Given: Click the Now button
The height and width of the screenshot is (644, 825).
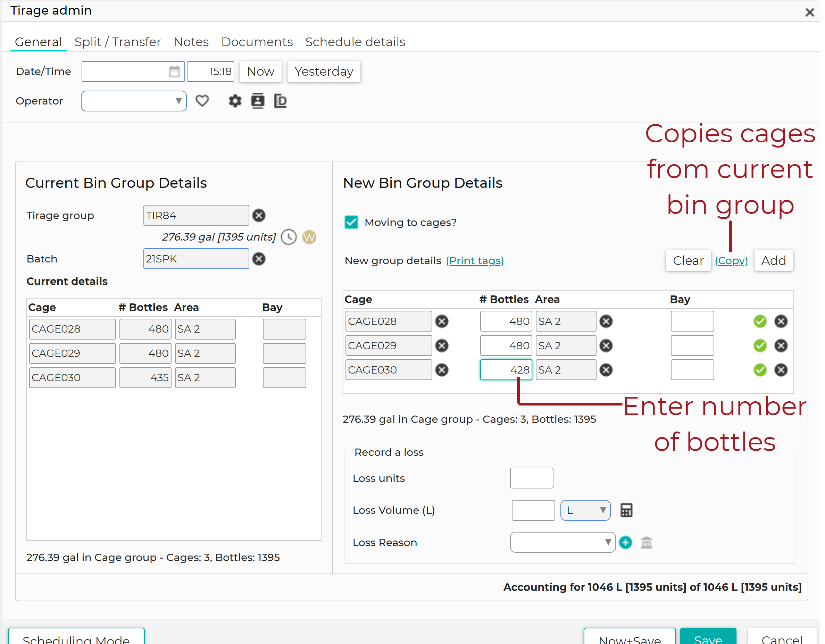Looking at the screenshot, I should point(261,72).
